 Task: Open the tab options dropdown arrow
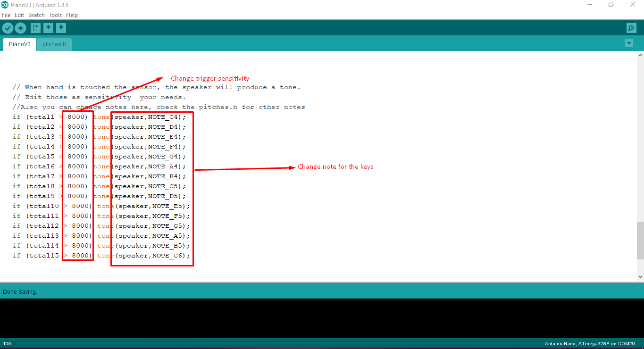629,43
